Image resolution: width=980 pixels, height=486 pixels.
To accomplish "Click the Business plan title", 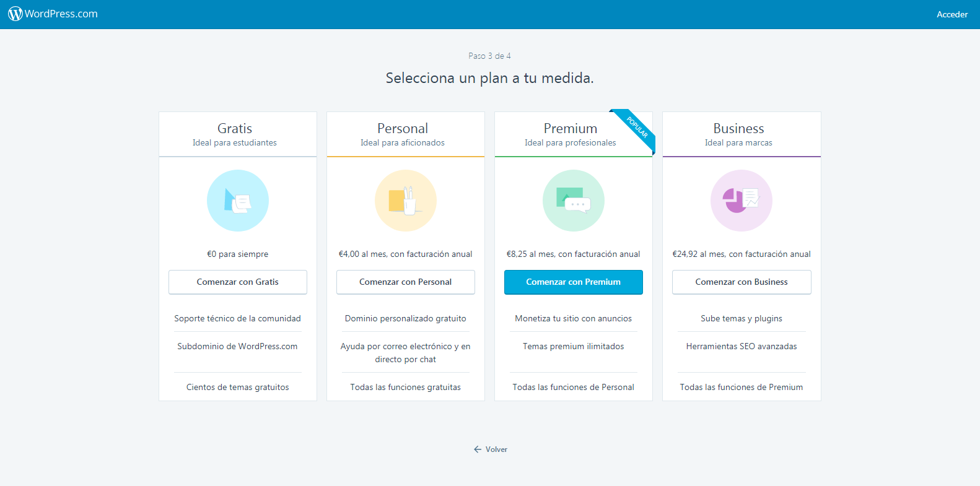I will 738,128.
